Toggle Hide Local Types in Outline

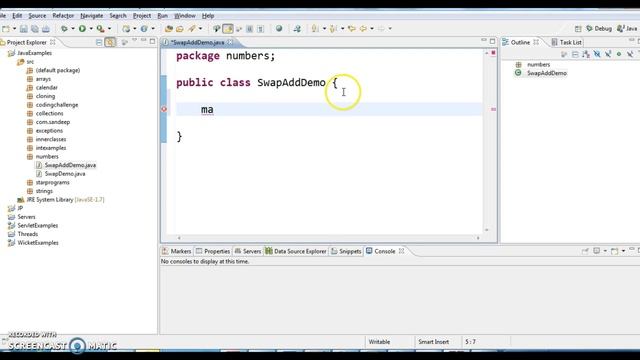[630, 54]
